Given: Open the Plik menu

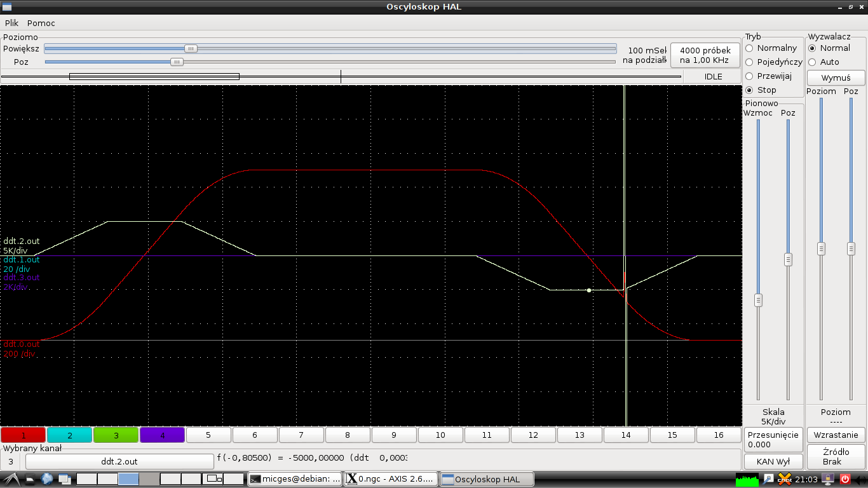Looking at the screenshot, I should 11,23.
